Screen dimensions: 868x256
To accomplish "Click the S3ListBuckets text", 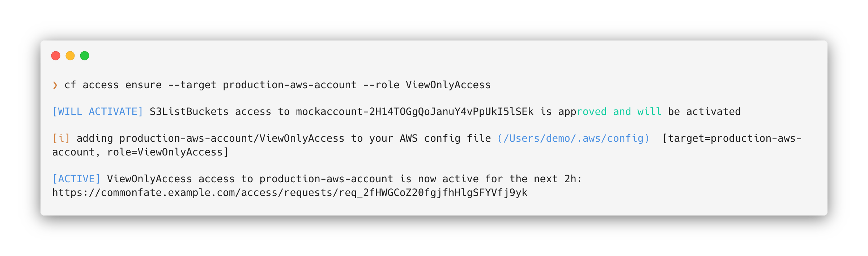I will pyautogui.click(x=189, y=112).
